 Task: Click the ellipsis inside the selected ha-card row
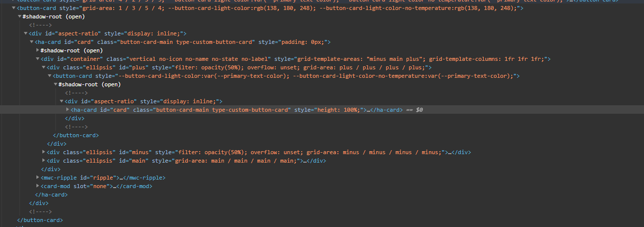click(369, 110)
